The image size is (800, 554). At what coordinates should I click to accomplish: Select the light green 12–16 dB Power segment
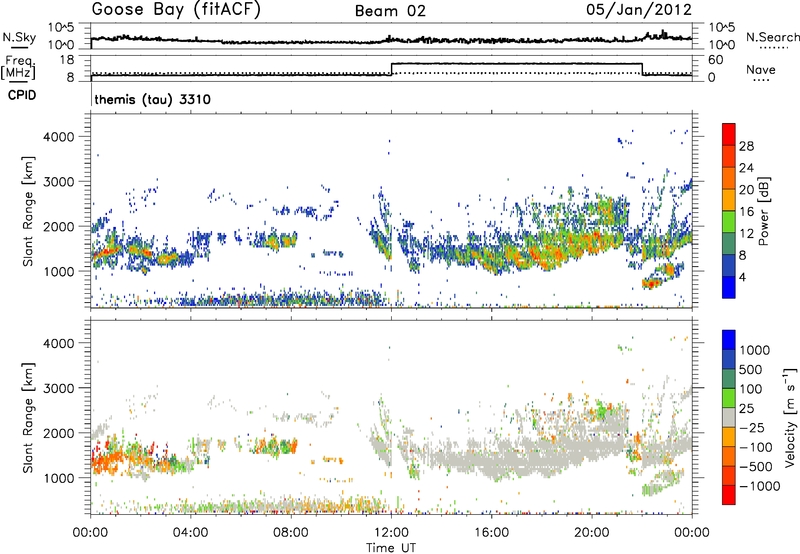(x=729, y=222)
